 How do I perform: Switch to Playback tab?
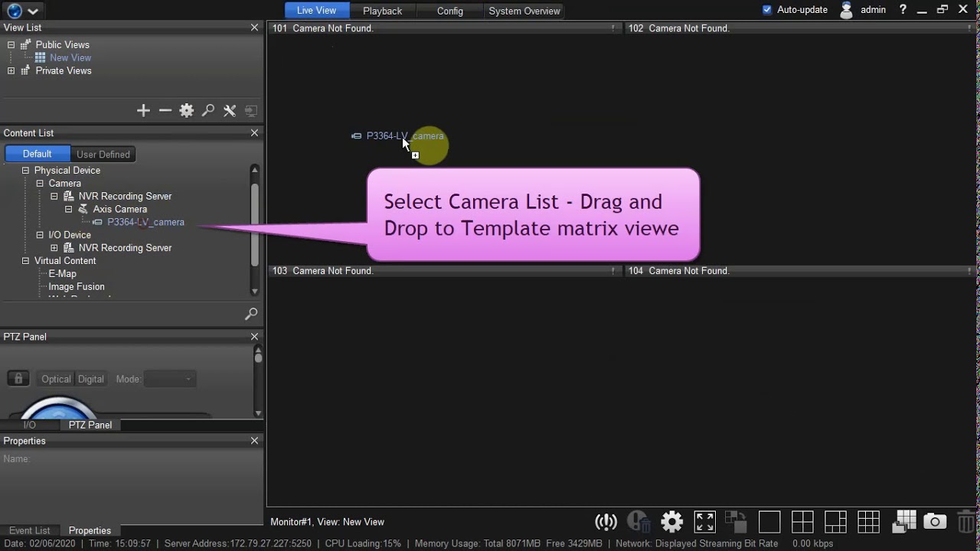click(x=382, y=11)
